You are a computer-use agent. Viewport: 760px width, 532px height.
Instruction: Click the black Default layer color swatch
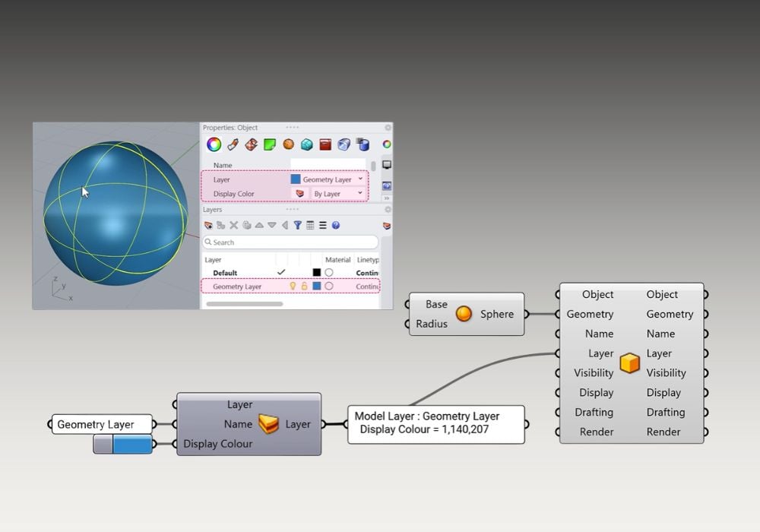316,272
